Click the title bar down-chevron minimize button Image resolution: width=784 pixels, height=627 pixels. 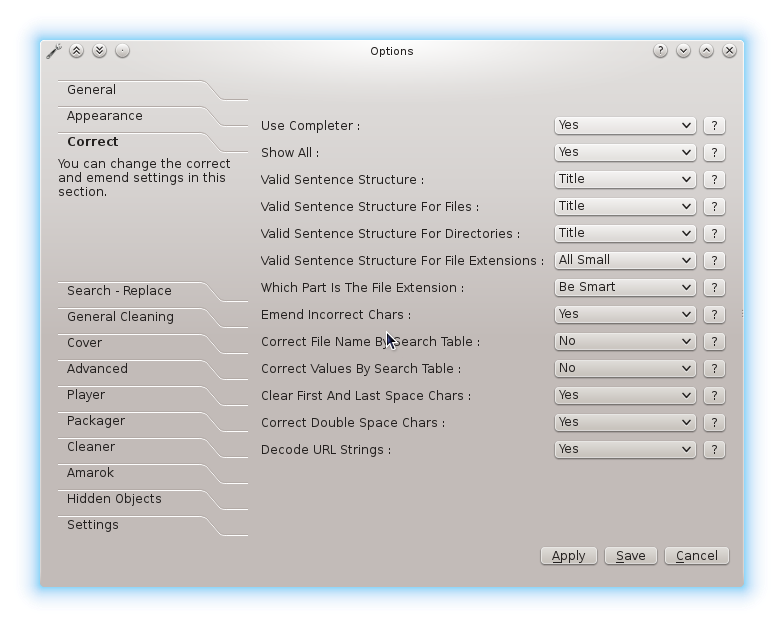[684, 50]
